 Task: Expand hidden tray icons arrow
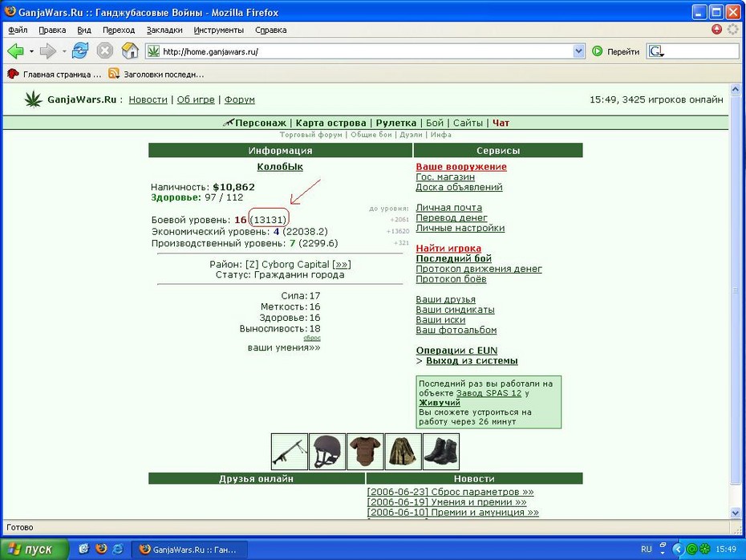678,549
